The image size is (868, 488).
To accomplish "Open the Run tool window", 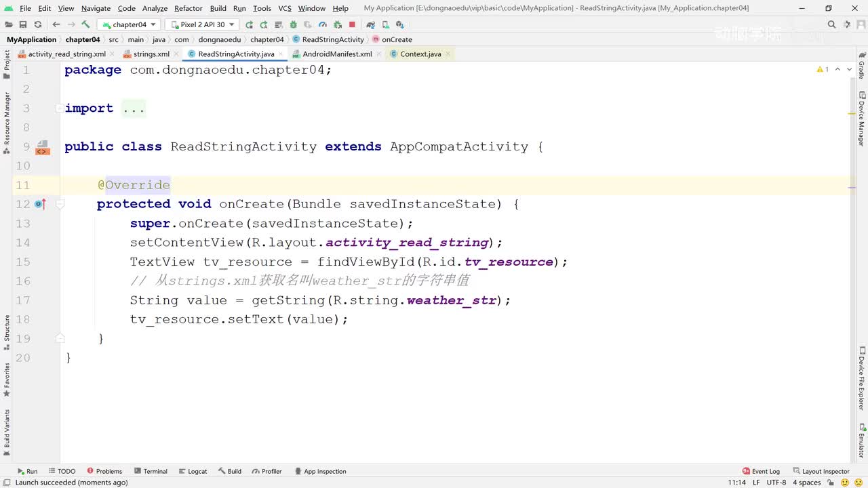I will pyautogui.click(x=27, y=471).
